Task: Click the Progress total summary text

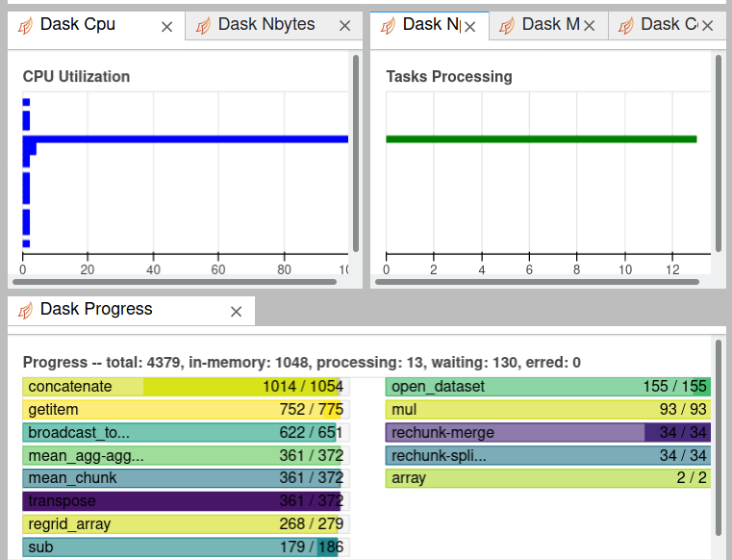Action: (302, 363)
